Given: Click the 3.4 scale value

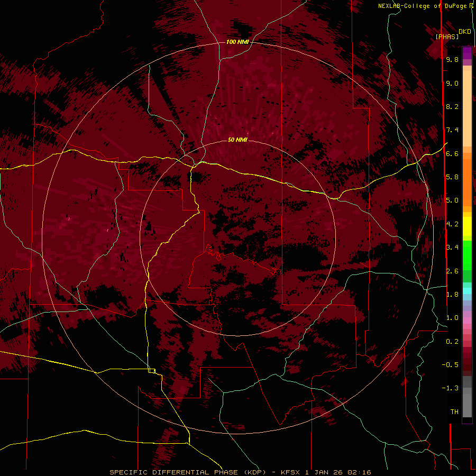Looking at the screenshot, I should coord(452,248).
